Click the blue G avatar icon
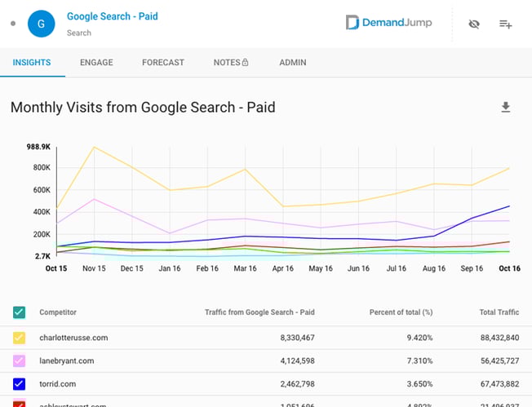 (41, 24)
